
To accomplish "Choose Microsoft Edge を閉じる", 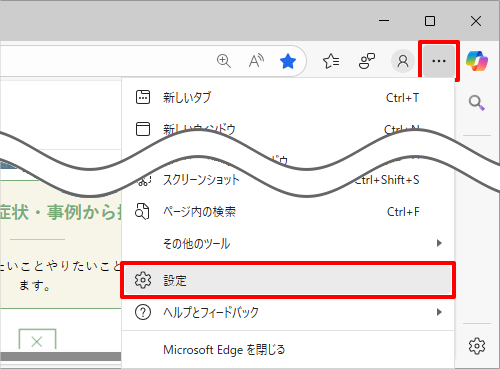I will 288,350.
